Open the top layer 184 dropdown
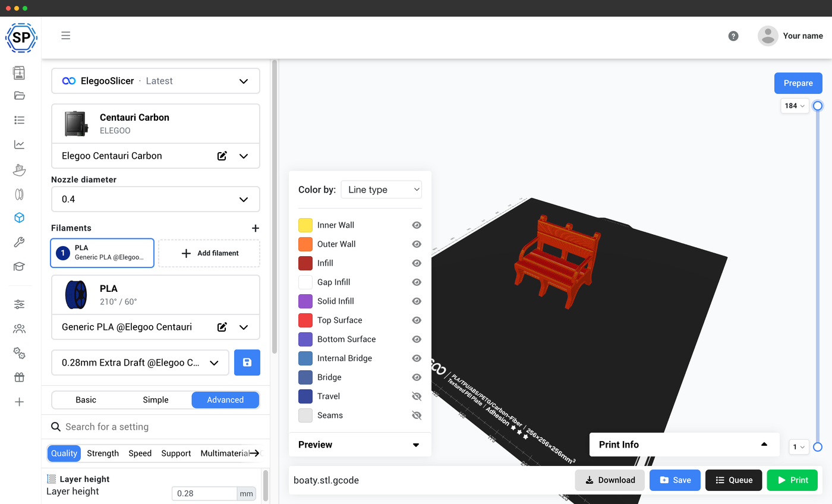 point(795,106)
